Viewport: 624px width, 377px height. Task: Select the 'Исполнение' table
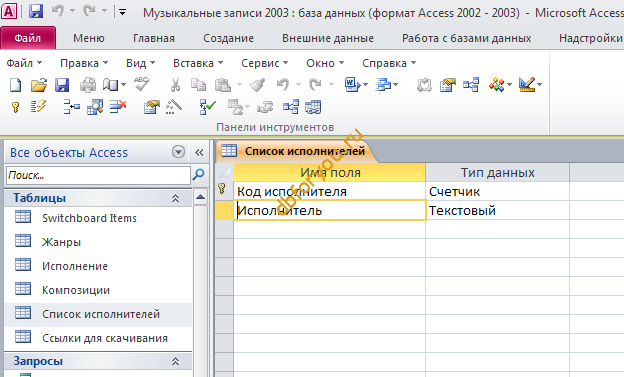98,266
